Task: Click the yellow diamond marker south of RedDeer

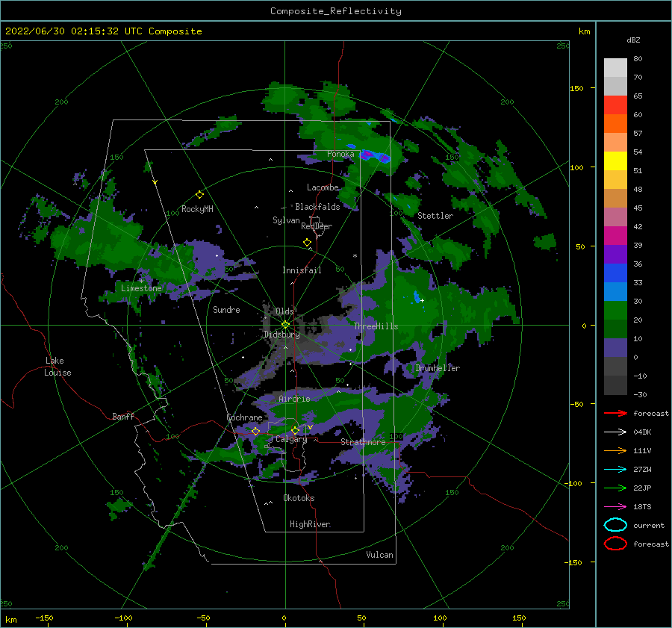Action: (307, 243)
